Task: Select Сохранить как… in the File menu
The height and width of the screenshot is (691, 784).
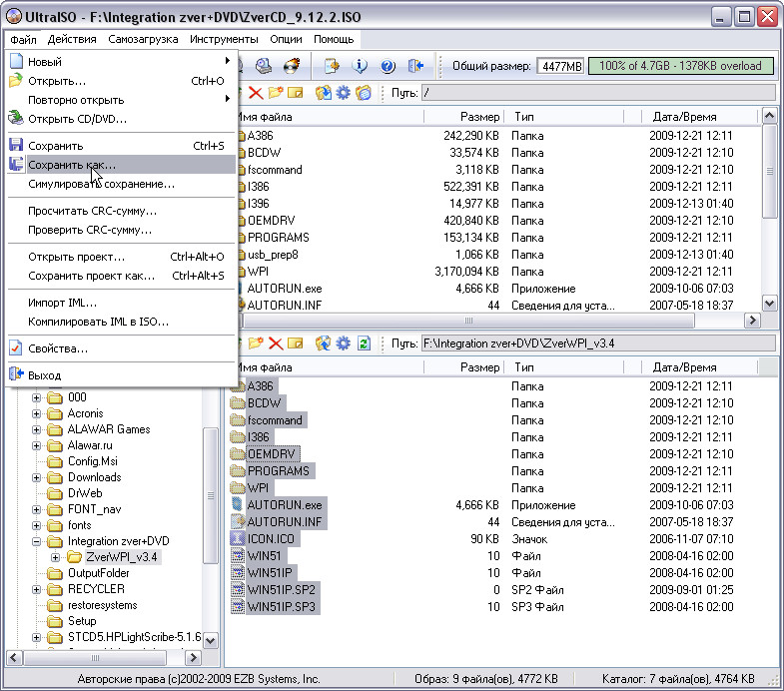Action: tap(122, 165)
